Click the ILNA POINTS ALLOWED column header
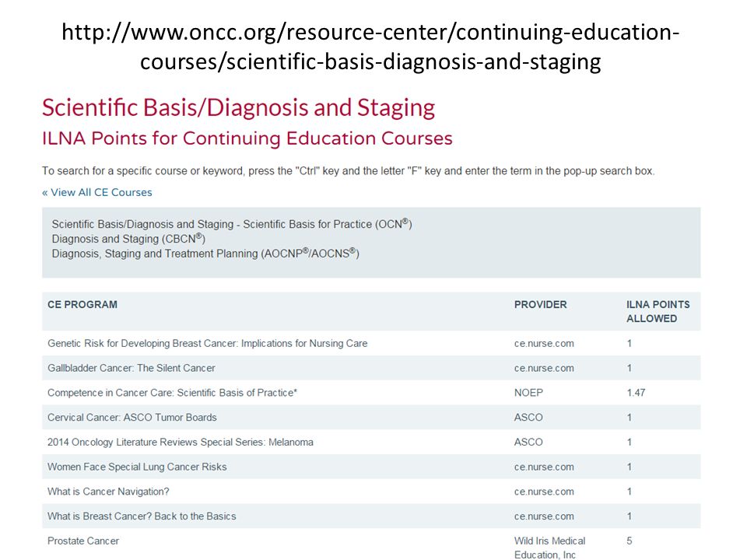The width and height of the screenshot is (747, 560). (658, 311)
